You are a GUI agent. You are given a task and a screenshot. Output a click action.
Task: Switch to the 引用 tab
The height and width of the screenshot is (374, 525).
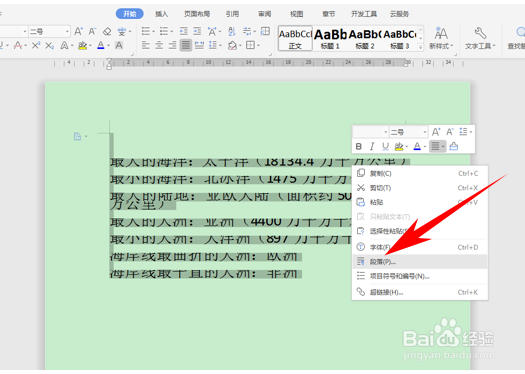232,14
